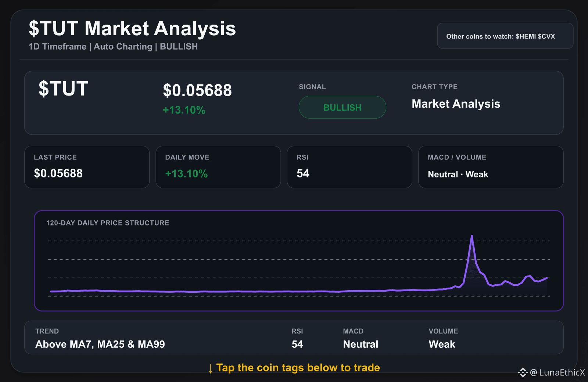The height and width of the screenshot is (382, 588).
Task: Click the RSI card value 54
Action: 303,173
